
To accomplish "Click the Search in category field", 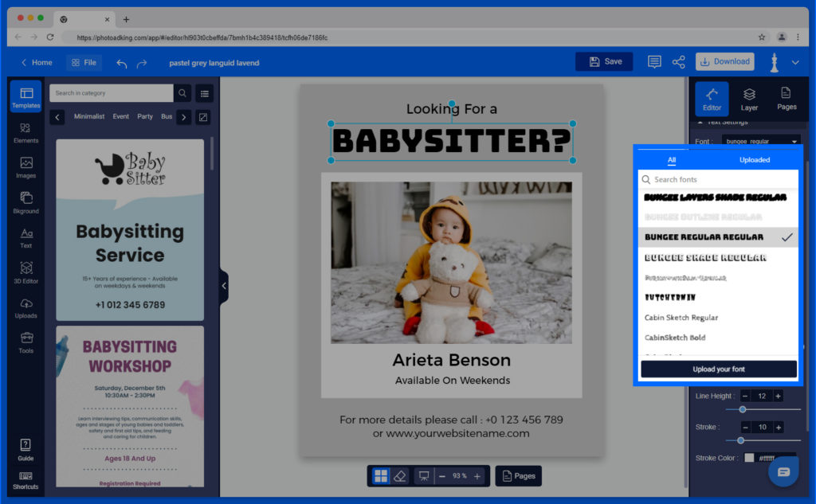I will 112,93.
